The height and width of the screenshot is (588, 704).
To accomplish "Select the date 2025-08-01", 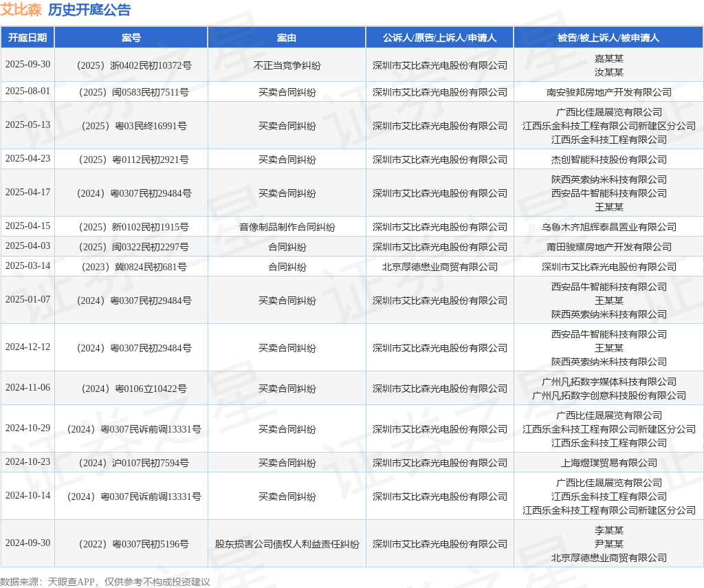I will click(27, 91).
